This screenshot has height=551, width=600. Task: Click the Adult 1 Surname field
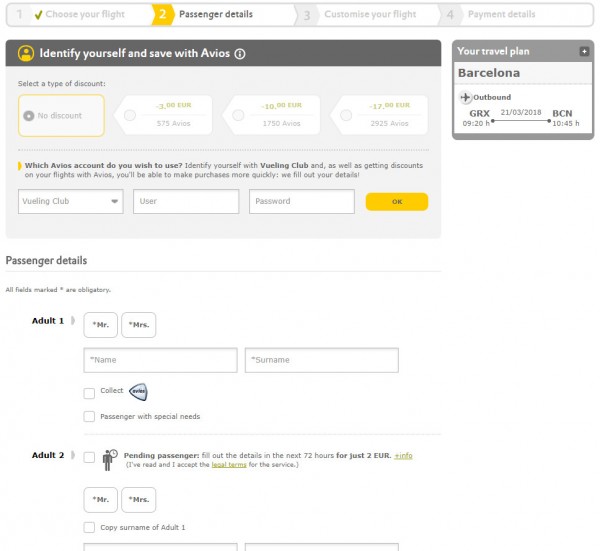(321, 360)
